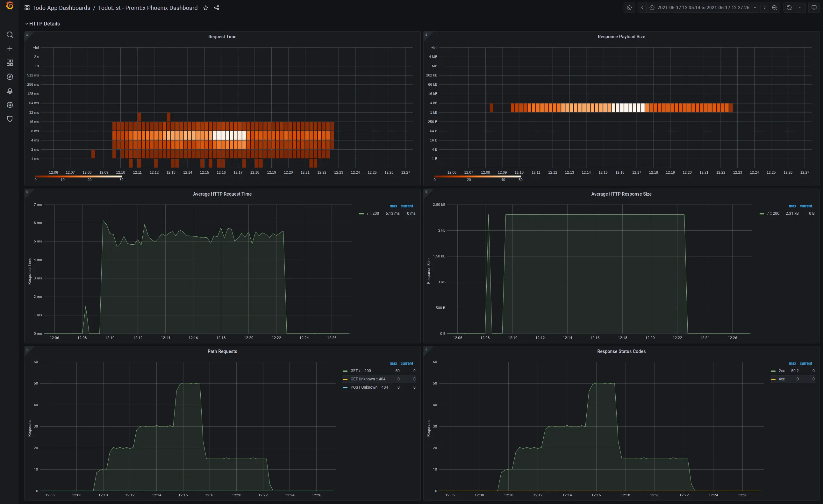Open the Explore compass icon
Image resolution: width=823 pixels, height=504 pixels.
click(x=10, y=77)
